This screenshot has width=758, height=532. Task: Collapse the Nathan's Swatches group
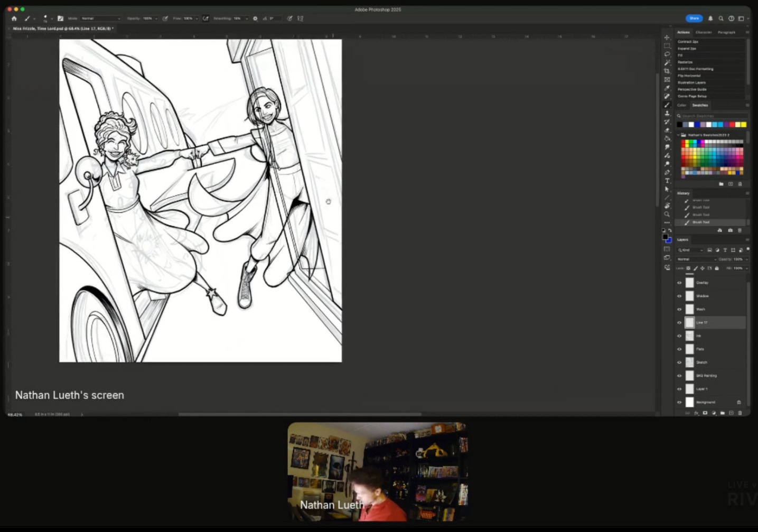(678, 135)
